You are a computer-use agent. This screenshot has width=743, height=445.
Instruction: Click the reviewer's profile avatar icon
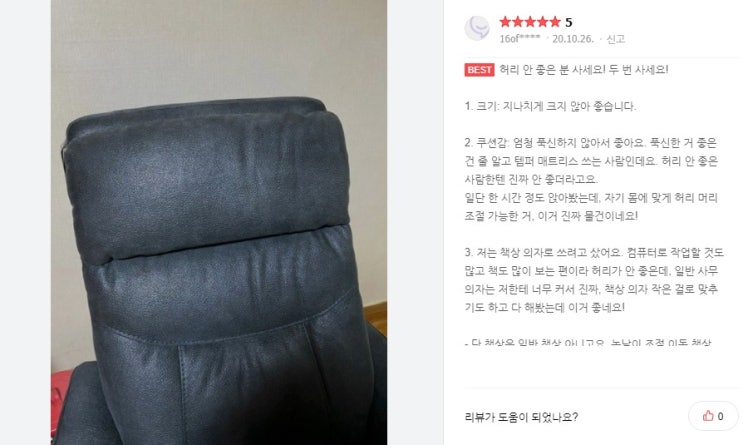pyautogui.click(x=477, y=28)
